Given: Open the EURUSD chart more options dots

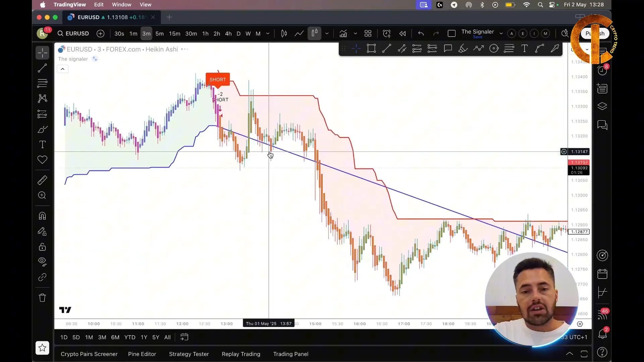Looking at the screenshot, I should tap(184, 49).
